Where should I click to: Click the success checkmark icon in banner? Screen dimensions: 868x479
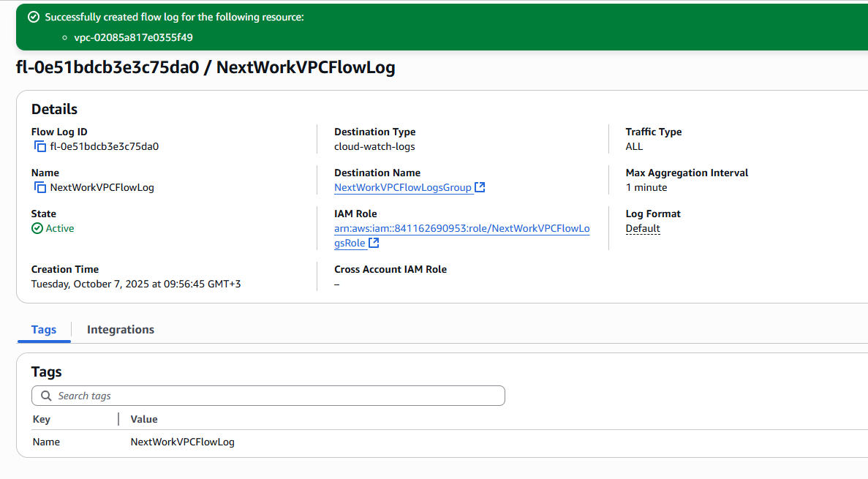33,17
